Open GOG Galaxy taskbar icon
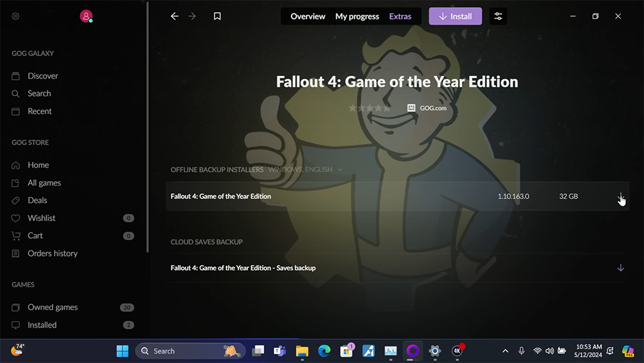This screenshot has width=644, height=363. tap(413, 351)
